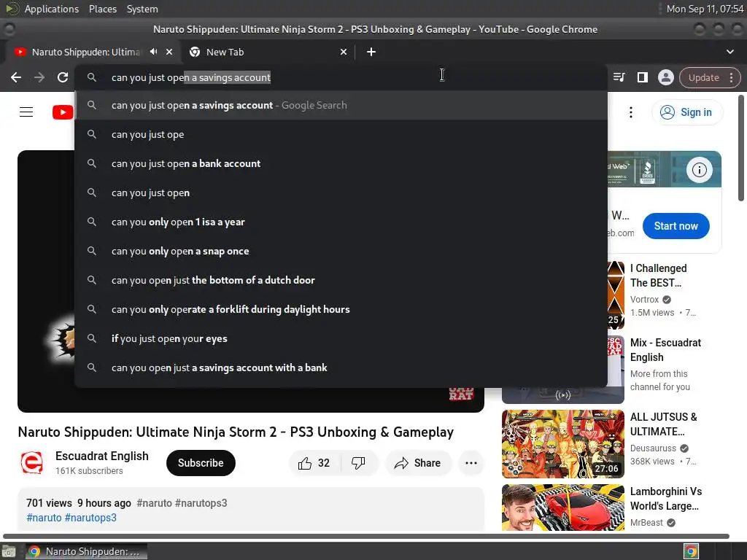Open ALL JUTSUS & ULTIMATE thumbnail
This screenshot has height=560, width=747.
pyautogui.click(x=562, y=444)
